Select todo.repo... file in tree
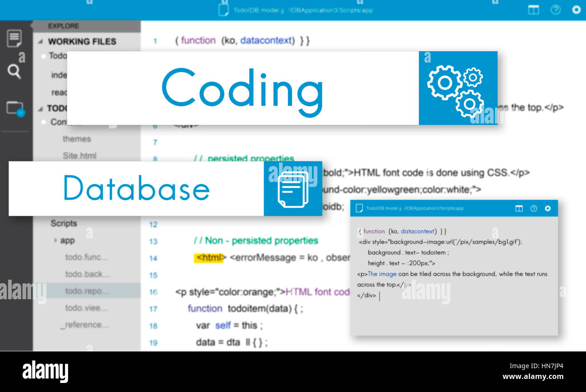 [87, 291]
